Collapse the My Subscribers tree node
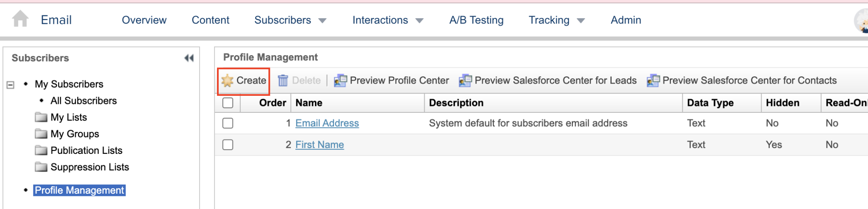868x209 pixels. [11, 85]
